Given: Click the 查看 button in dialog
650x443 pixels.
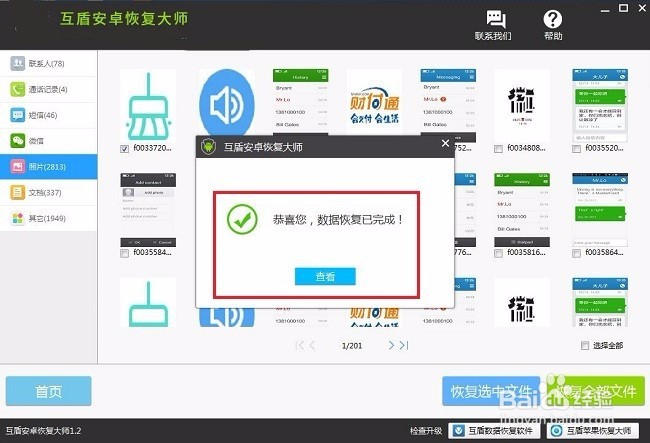Looking at the screenshot, I should [x=325, y=276].
